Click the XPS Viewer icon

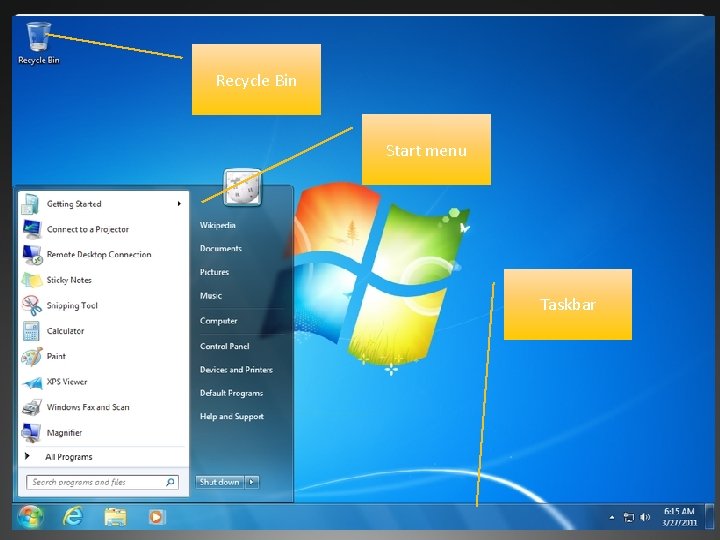click(x=32, y=382)
